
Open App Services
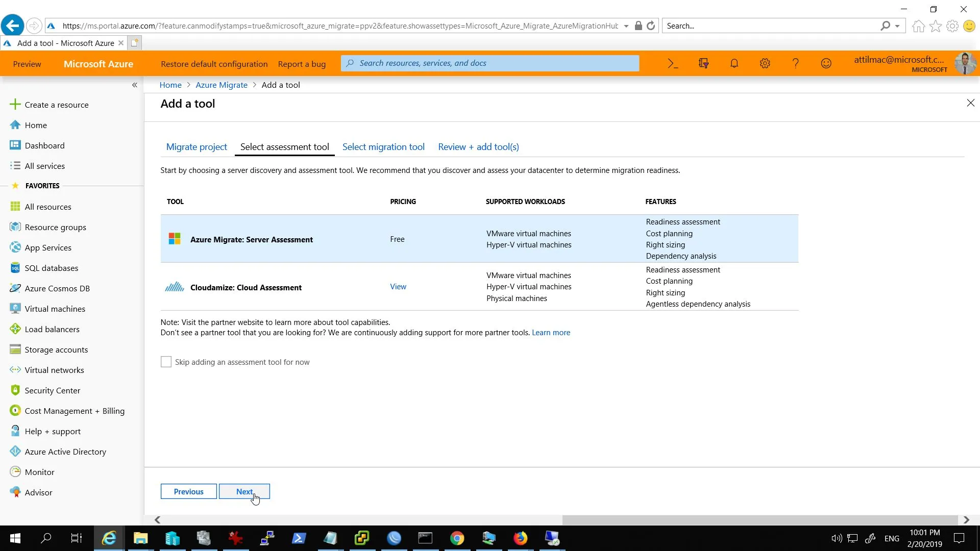tap(48, 247)
